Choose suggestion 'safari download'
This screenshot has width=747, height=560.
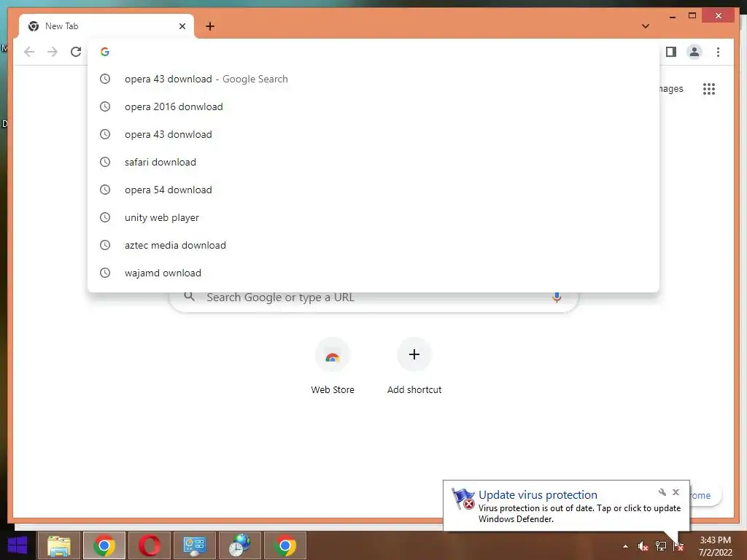point(373,162)
